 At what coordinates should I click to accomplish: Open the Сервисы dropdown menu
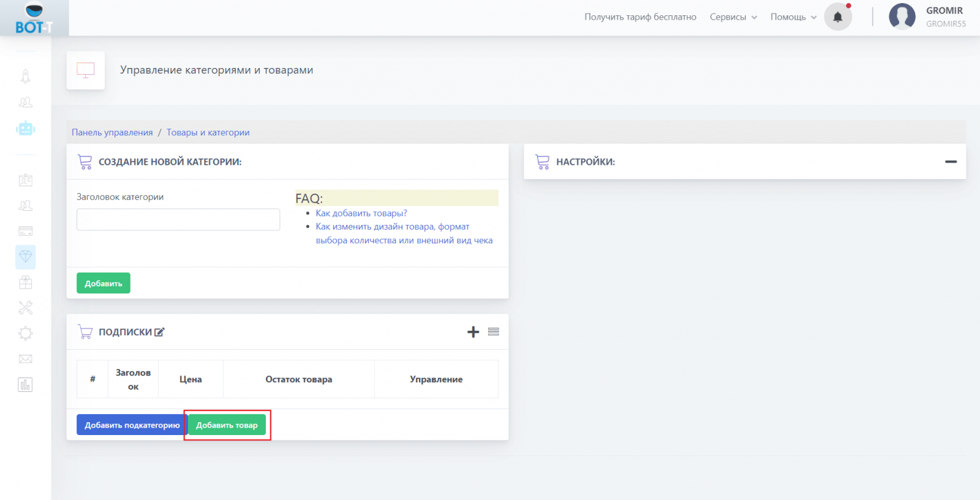coord(733,17)
